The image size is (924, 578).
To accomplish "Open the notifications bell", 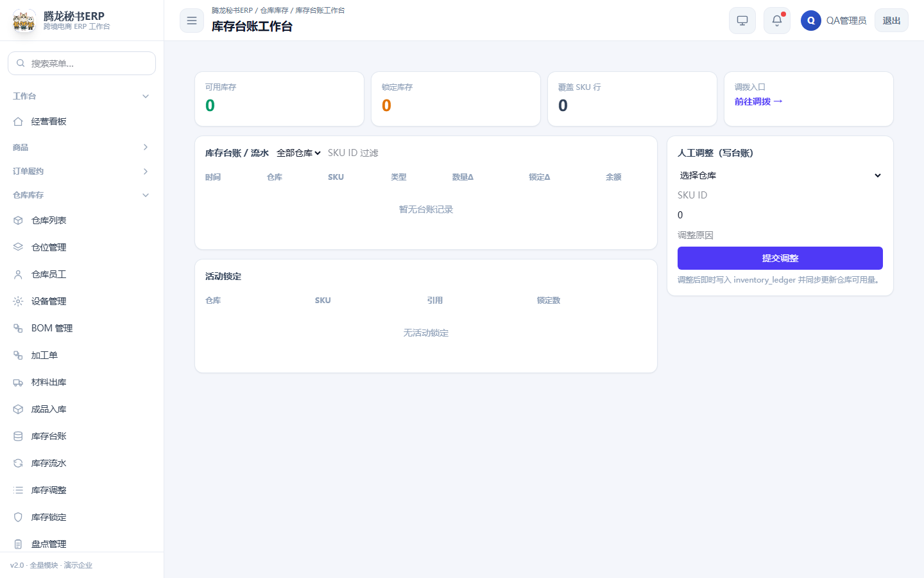I will (777, 21).
